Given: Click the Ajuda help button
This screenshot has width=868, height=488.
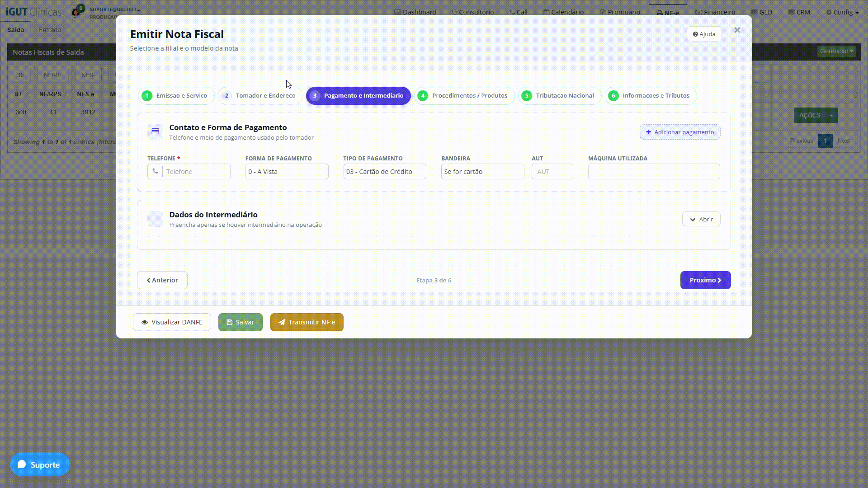Looking at the screenshot, I should [x=704, y=34].
